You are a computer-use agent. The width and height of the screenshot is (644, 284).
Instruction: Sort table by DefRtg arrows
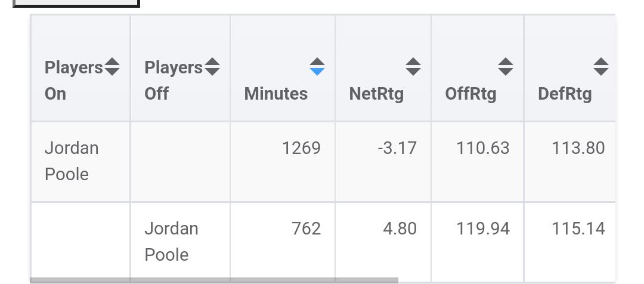coord(601,67)
